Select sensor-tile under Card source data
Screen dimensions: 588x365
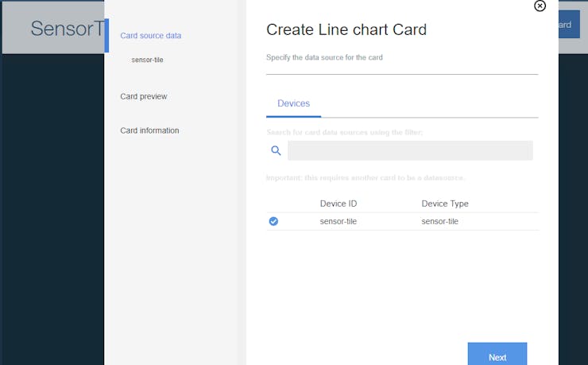pos(147,60)
